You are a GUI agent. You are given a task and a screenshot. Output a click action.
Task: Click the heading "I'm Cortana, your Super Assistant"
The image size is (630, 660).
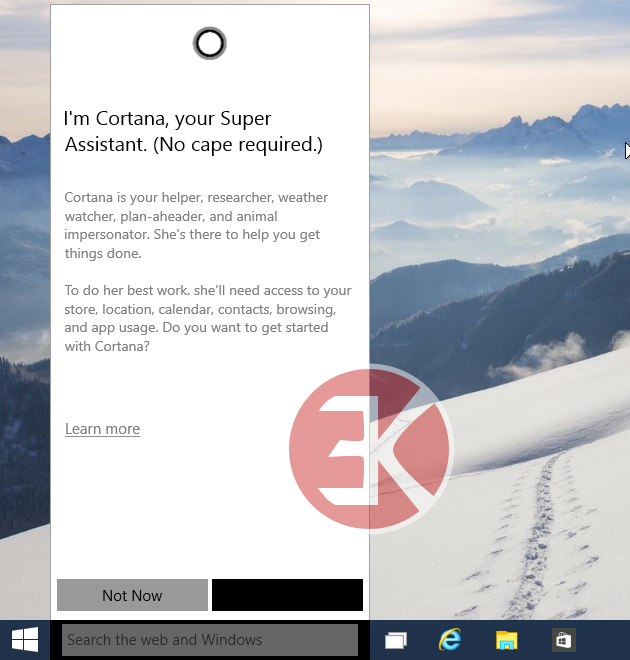(193, 131)
